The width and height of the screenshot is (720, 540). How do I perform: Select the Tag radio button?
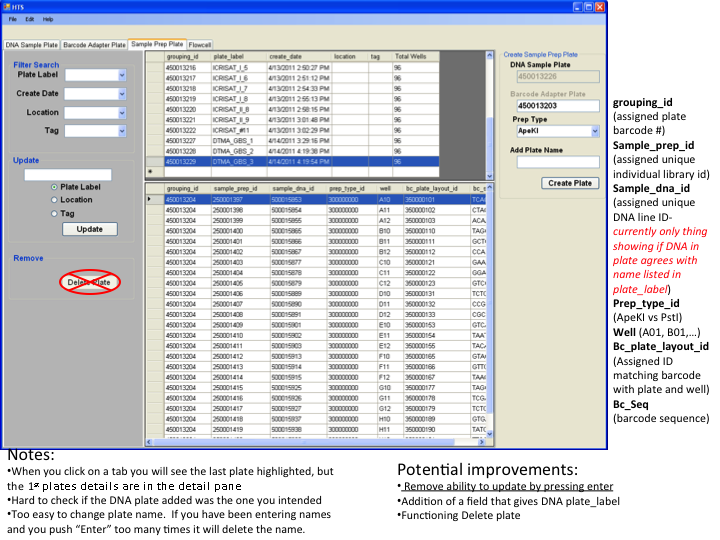pyautogui.click(x=54, y=214)
